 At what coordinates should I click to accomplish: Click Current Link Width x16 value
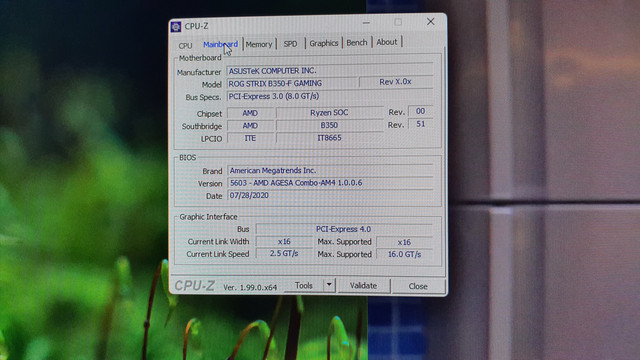click(284, 241)
